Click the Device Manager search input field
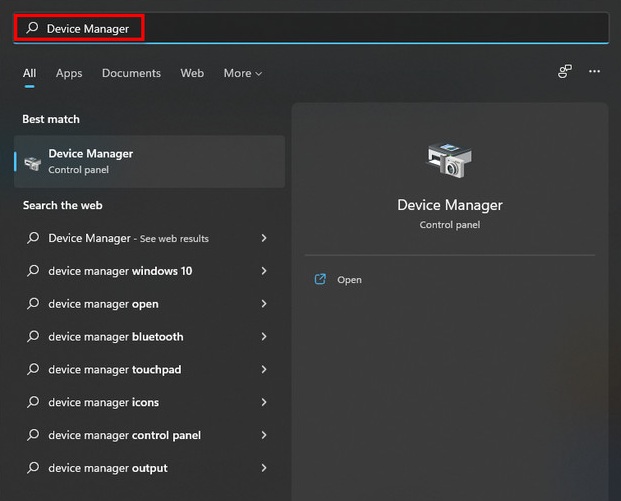621x501 pixels. [311, 28]
